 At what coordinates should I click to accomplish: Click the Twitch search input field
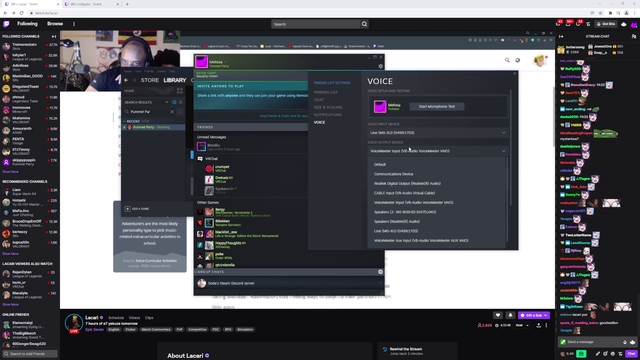coord(316,24)
